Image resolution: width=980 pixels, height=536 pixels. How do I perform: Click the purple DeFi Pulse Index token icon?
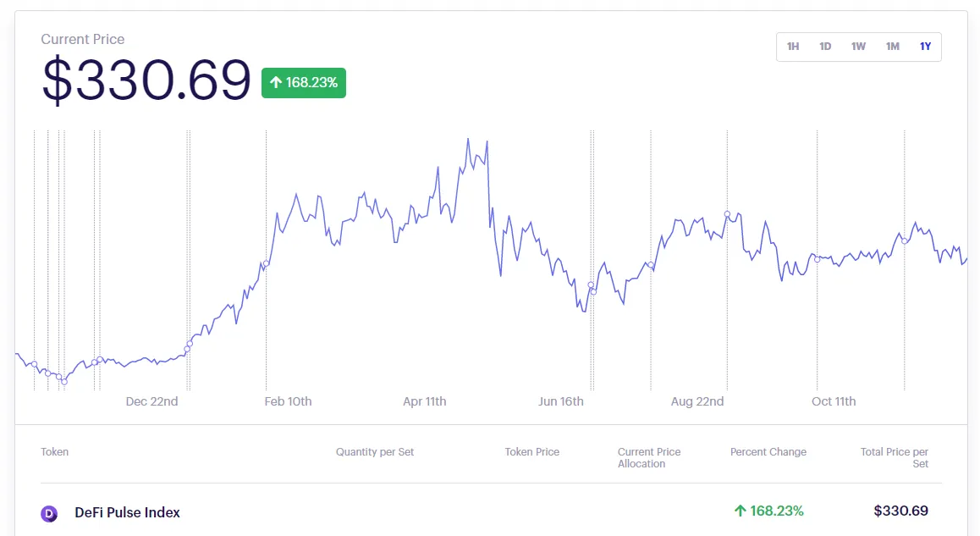click(x=49, y=513)
